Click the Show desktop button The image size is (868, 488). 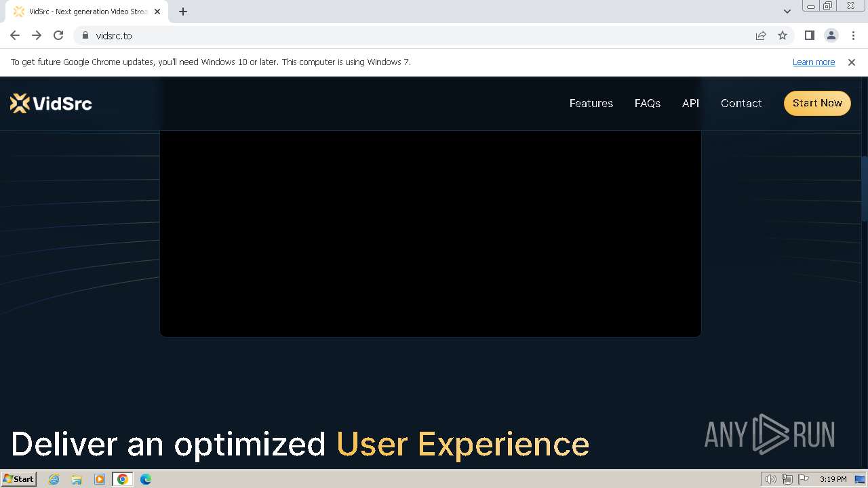(861, 479)
